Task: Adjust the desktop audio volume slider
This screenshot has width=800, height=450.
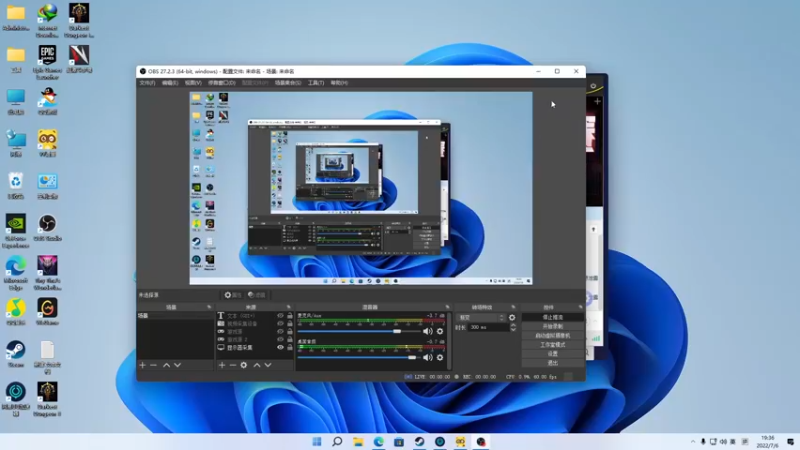Action: pos(358,358)
